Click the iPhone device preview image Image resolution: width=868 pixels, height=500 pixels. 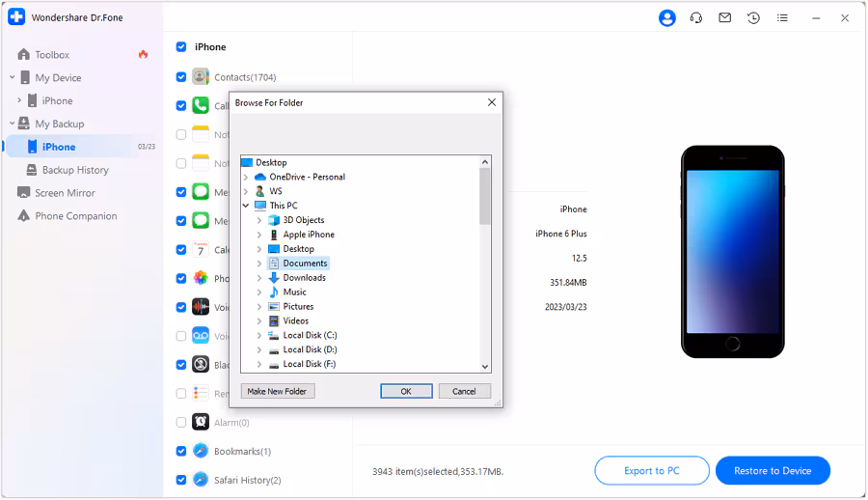(x=732, y=252)
